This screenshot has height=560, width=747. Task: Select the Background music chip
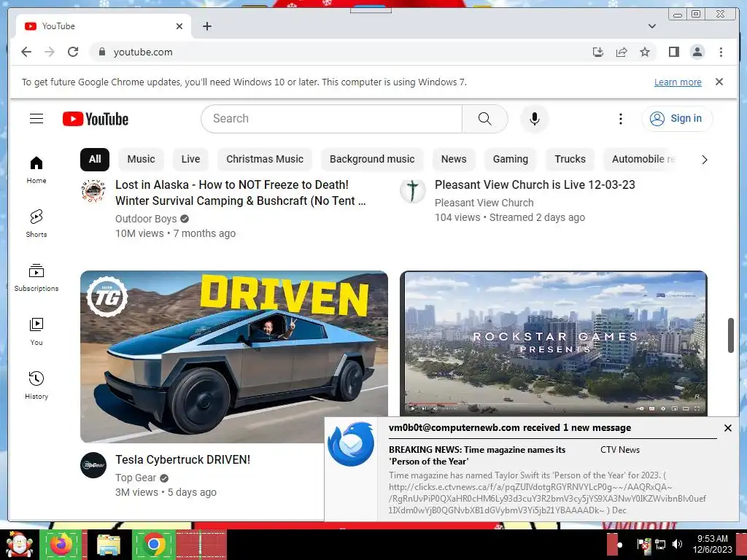pyautogui.click(x=372, y=159)
